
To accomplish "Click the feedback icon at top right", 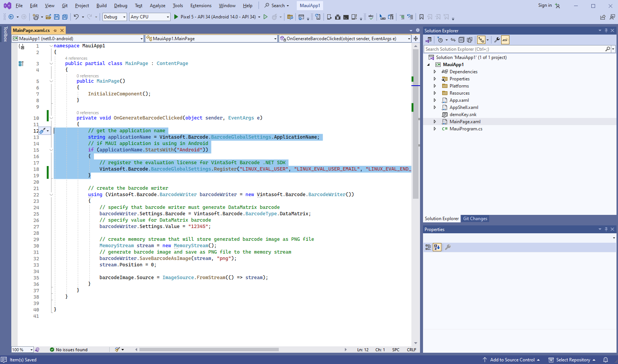I will click(612, 17).
